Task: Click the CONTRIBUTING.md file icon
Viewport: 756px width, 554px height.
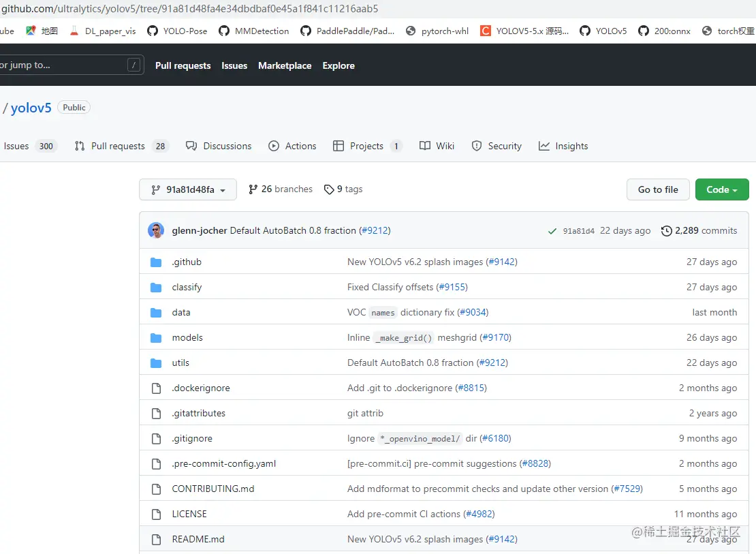Action: click(x=156, y=489)
